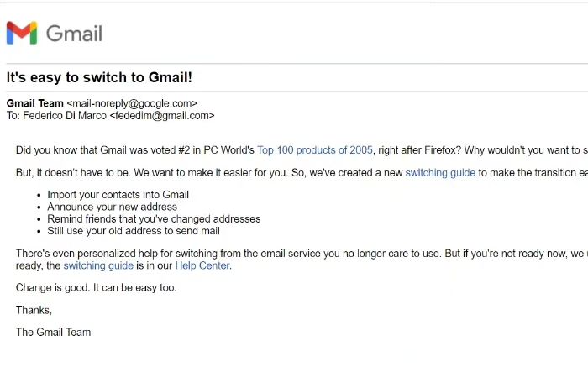Click the "Thanks," closing line
The image size is (588, 367).
tap(34, 311)
